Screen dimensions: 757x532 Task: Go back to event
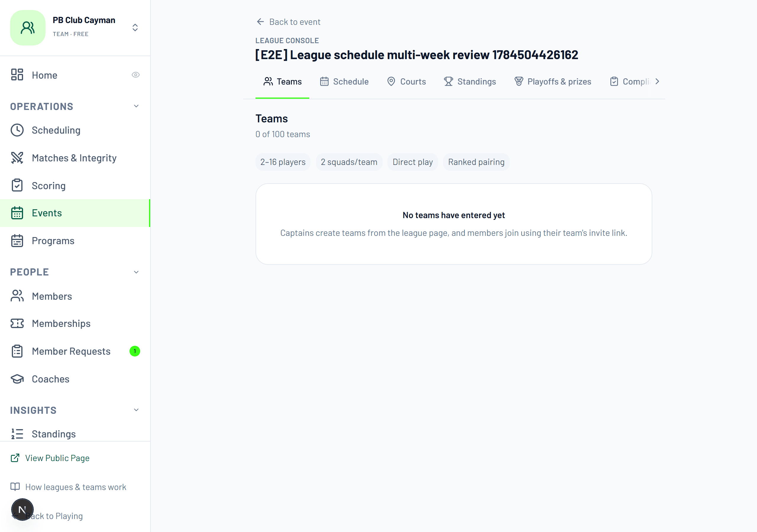288,22
